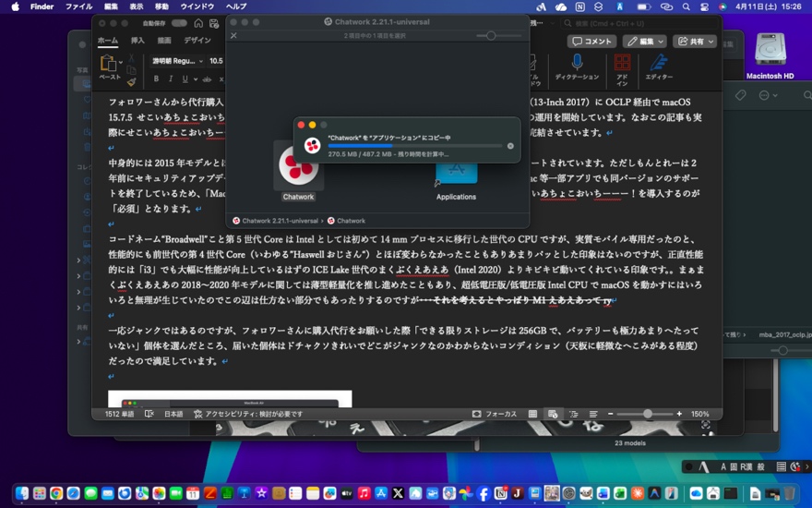The image size is (812, 508).
Task: Open the Window menu in the menu bar
Action: point(197,6)
